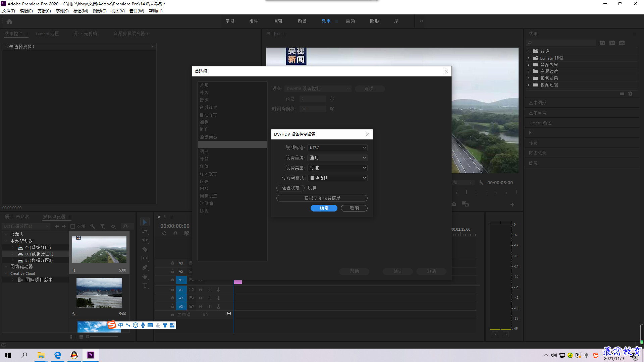The width and height of the screenshot is (644, 362).
Task: Switch to the 编辑 workspace tab
Action: (278, 21)
